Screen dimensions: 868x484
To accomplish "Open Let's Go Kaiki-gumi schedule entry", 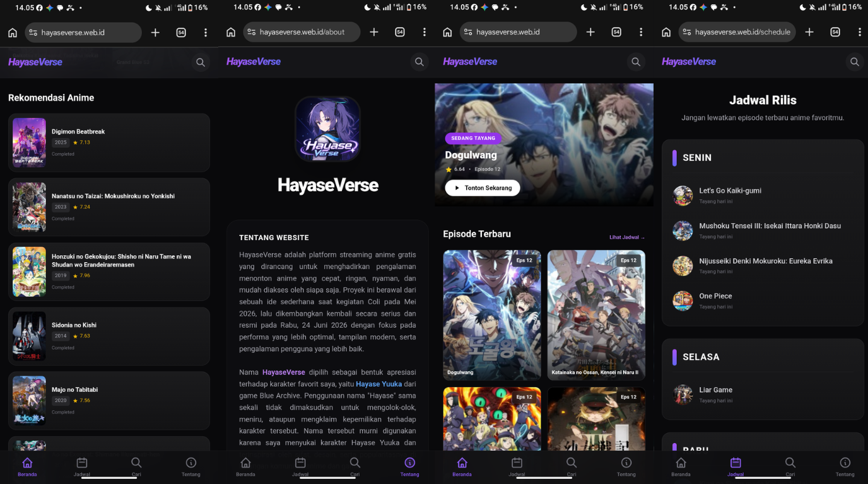I will pos(763,195).
